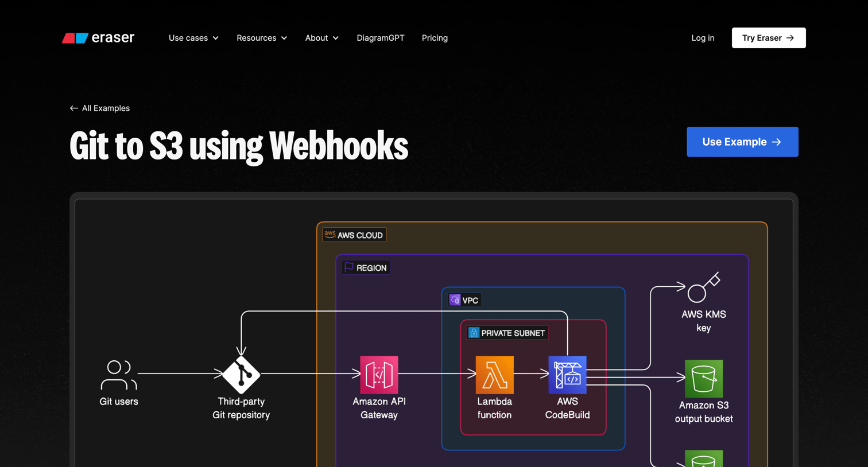Viewport: 868px width, 467px height.
Task: Select the AWS KMS key icon
Action: [704, 287]
